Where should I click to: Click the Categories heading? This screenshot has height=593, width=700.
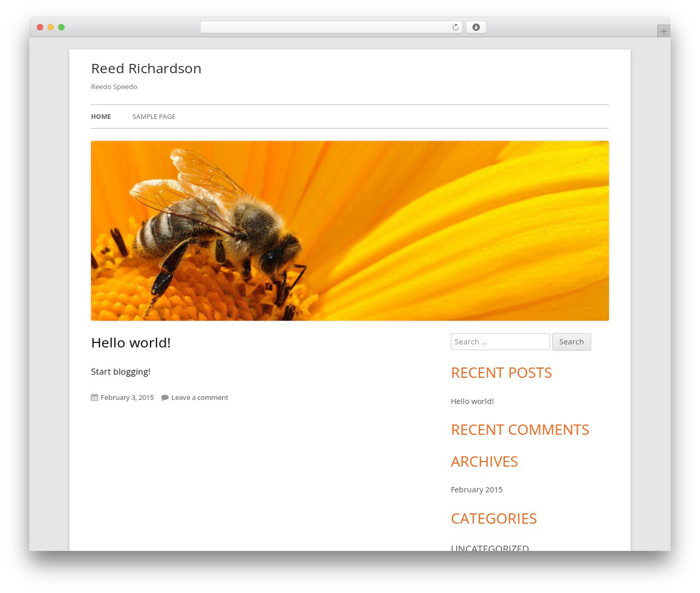pos(493,519)
